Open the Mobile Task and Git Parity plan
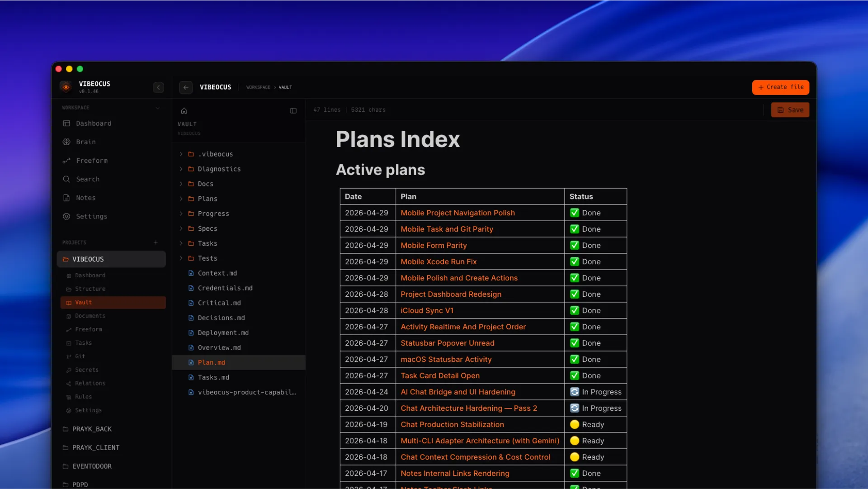Viewport: 868px width, 489px height. (447, 229)
